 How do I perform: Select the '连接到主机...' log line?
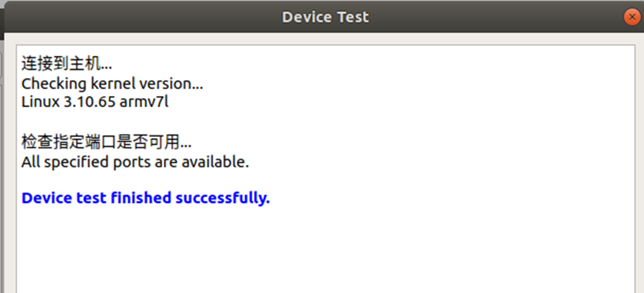(66, 64)
